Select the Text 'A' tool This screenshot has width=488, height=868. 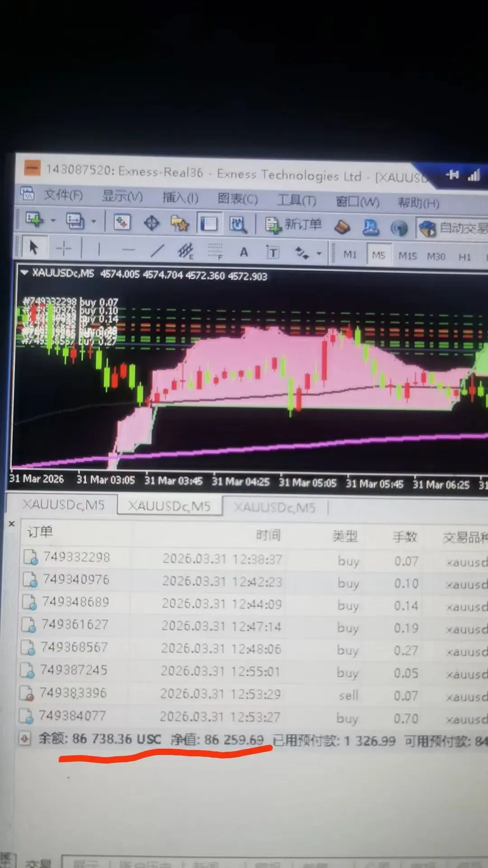click(x=244, y=252)
